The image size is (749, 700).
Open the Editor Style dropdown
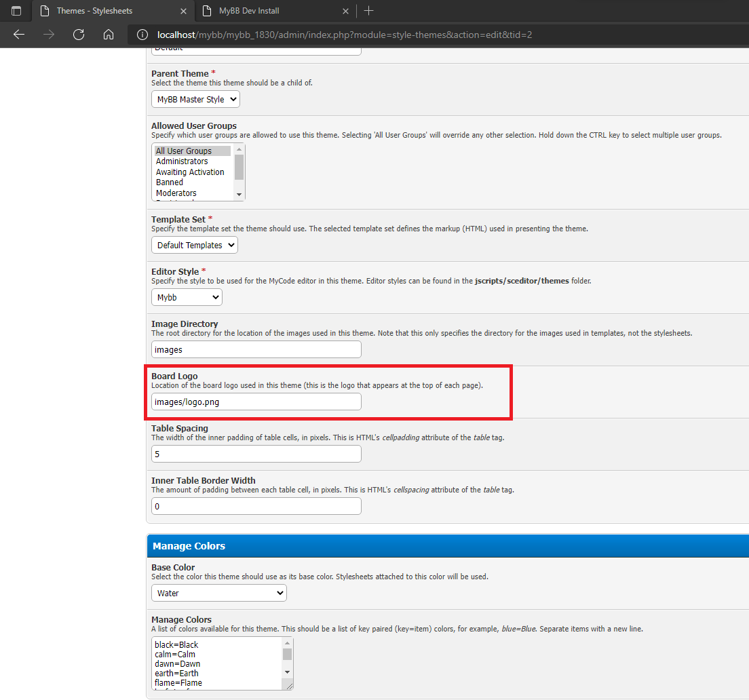[x=187, y=297]
